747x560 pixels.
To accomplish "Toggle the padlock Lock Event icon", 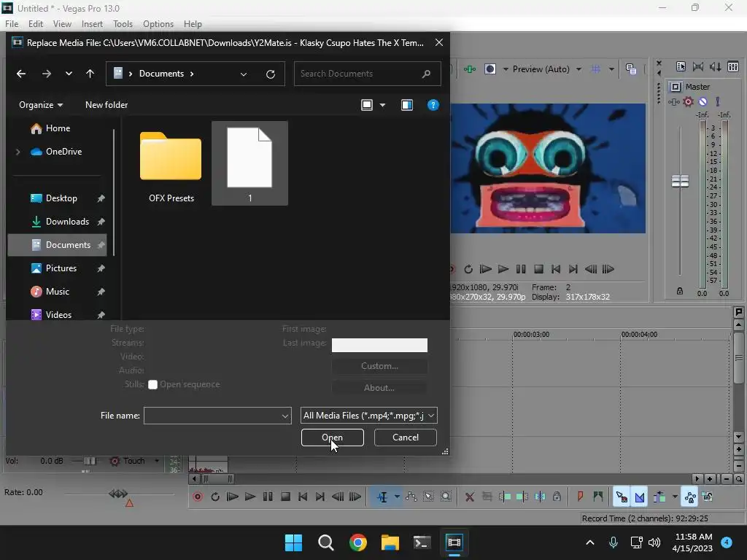I will click(x=557, y=497).
